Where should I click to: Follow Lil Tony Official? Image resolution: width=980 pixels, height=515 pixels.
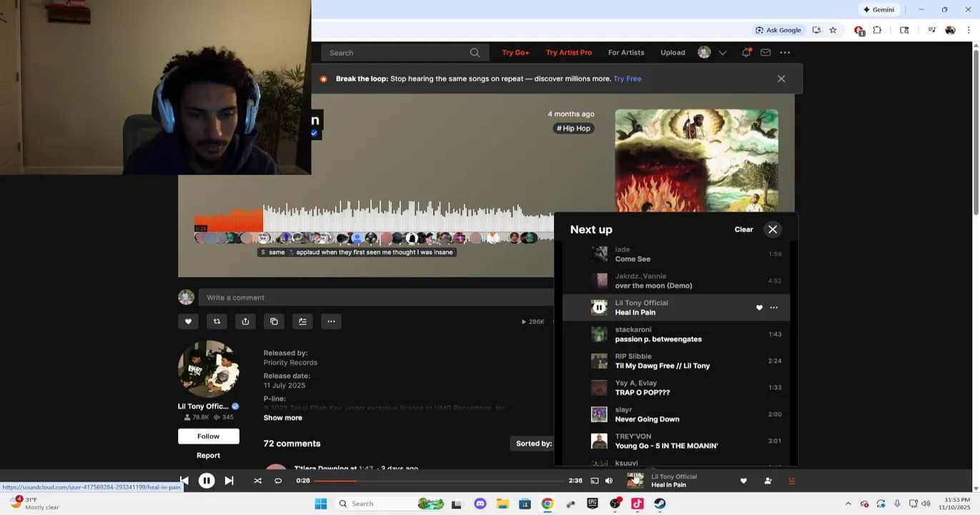pos(208,436)
